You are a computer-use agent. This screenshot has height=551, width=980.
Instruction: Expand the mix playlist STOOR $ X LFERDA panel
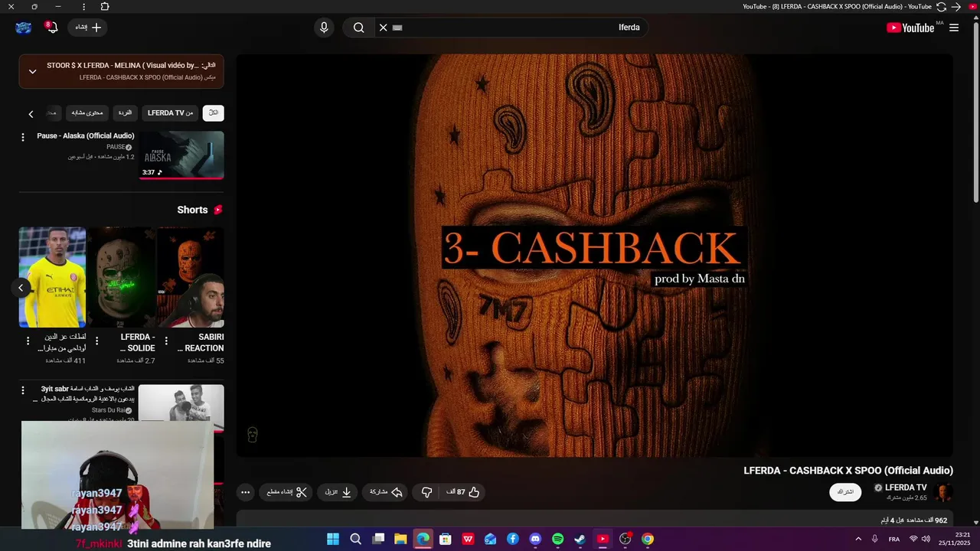pyautogui.click(x=33, y=71)
